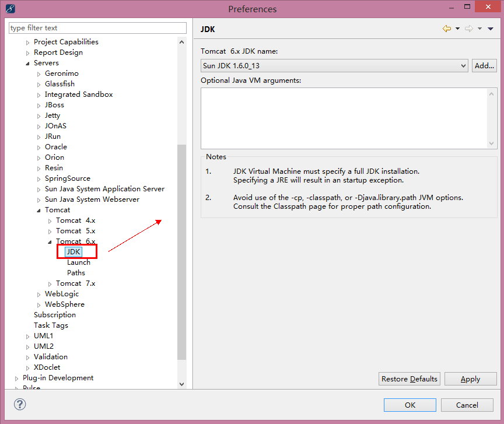Expand the JBoss server node
Screen dimensions: 504x424
(x=38, y=106)
